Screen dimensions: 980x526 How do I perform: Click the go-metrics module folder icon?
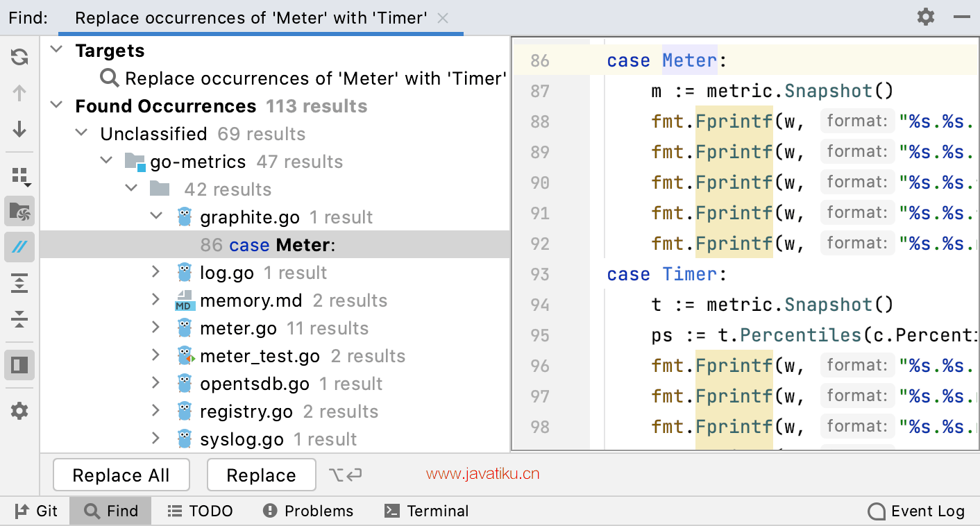pos(135,162)
